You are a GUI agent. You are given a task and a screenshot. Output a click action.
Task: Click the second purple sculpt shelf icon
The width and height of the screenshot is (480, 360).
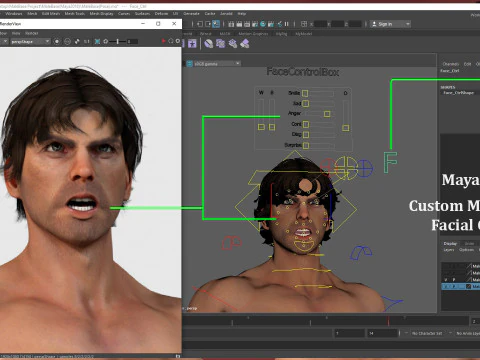pos(221,44)
